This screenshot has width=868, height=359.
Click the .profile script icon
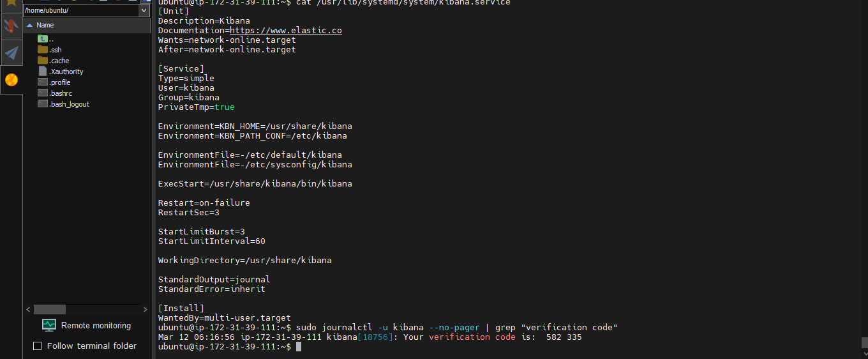43,82
